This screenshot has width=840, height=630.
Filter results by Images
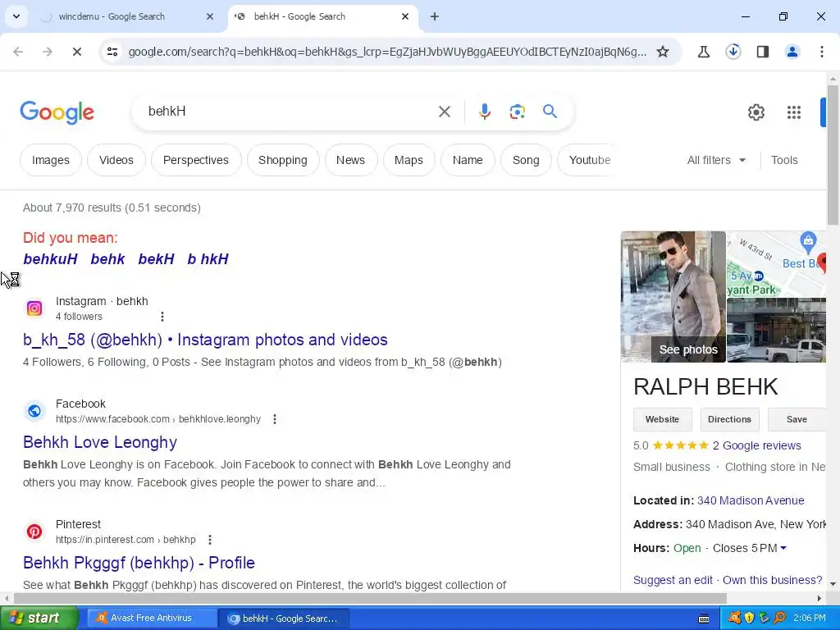[x=50, y=160]
